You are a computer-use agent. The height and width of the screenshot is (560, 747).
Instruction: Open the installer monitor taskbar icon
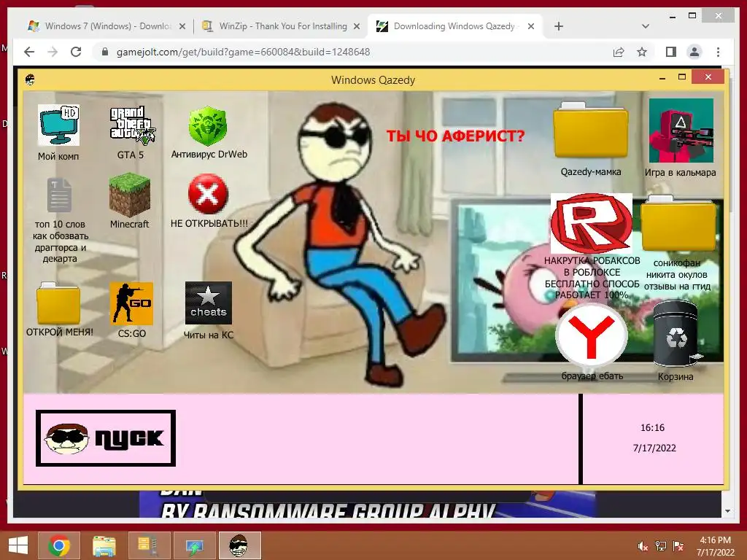pyautogui.click(x=194, y=545)
